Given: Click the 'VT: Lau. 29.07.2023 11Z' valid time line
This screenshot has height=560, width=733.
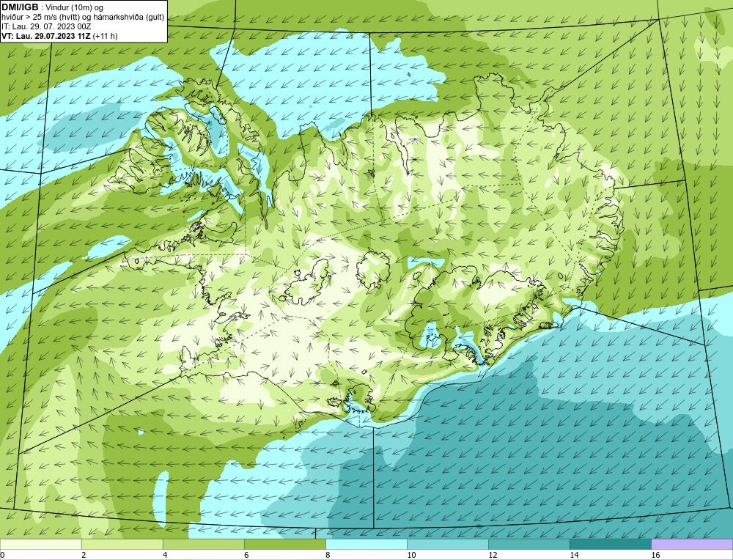Looking at the screenshot, I should pyautogui.click(x=47, y=36).
